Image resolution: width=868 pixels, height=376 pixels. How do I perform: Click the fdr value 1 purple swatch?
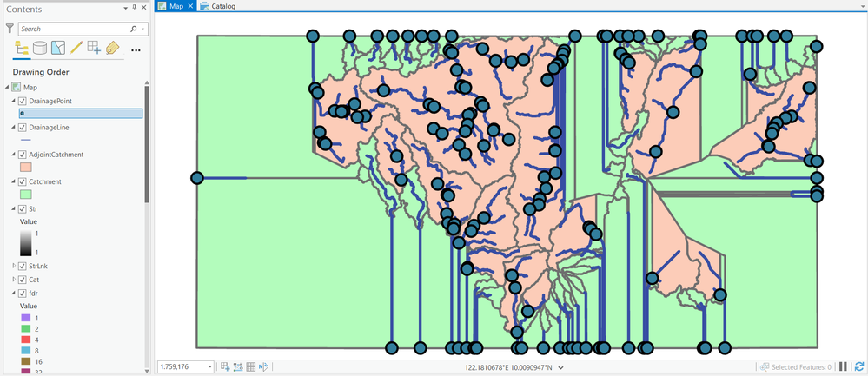point(25,318)
